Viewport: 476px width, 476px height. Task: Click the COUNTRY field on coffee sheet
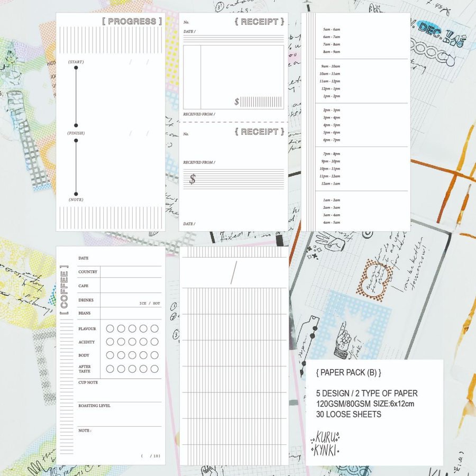[131, 272]
